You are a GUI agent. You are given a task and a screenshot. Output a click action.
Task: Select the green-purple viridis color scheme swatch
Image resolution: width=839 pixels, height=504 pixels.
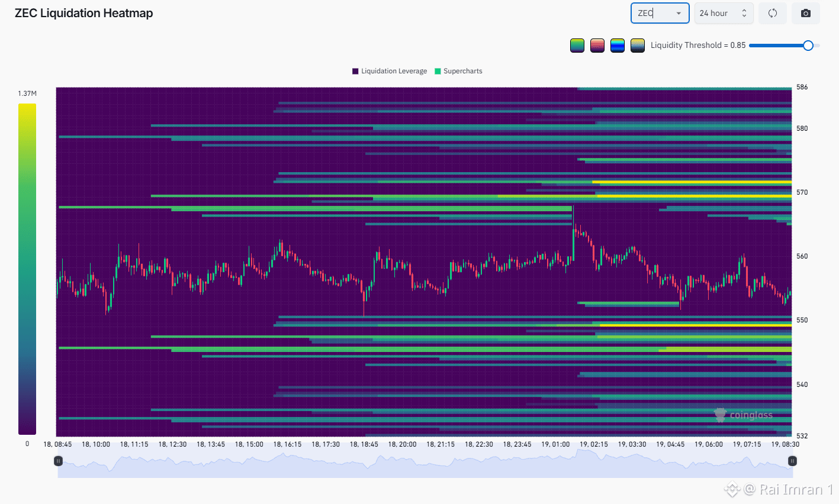point(577,46)
